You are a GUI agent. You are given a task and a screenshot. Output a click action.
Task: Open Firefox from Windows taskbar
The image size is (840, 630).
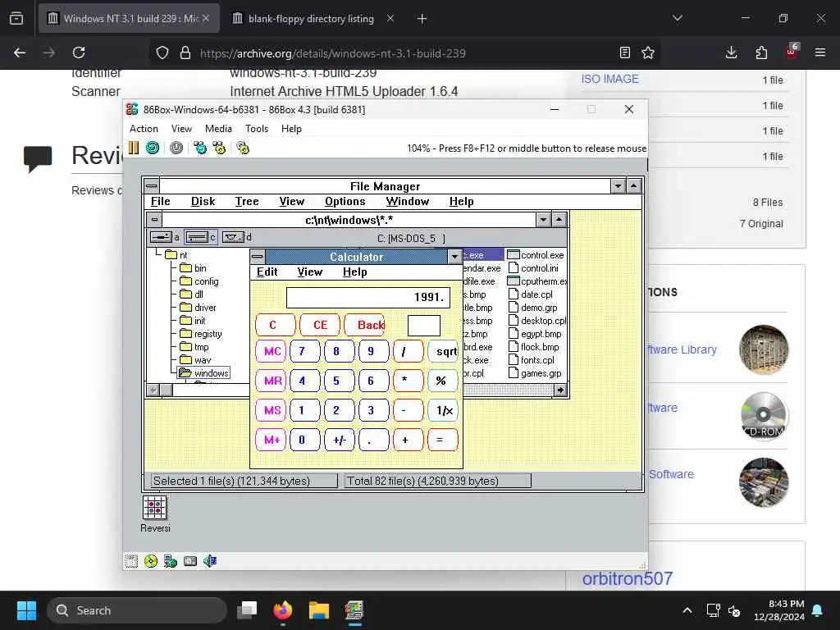pyautogui.click(x=283, y=610)
